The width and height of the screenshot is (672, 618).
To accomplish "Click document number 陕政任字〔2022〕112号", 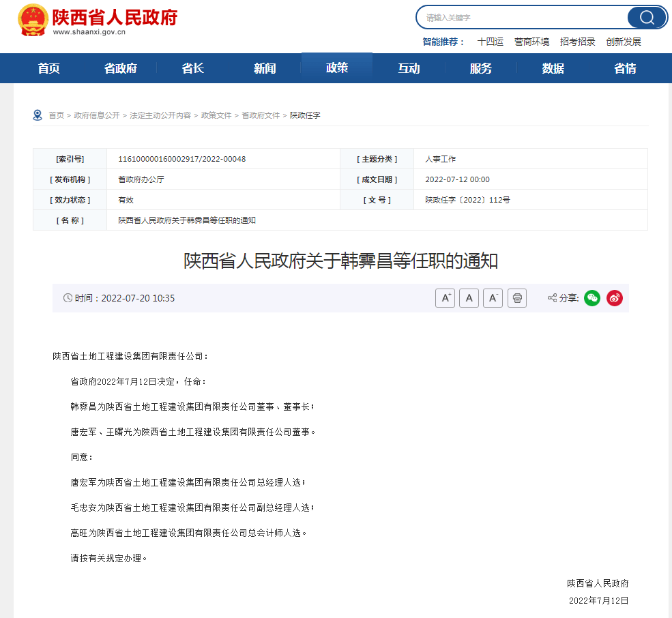I will [x=467, y=200].
